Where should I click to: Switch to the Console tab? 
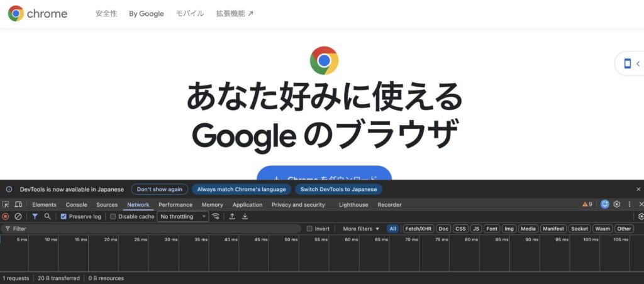76,204
